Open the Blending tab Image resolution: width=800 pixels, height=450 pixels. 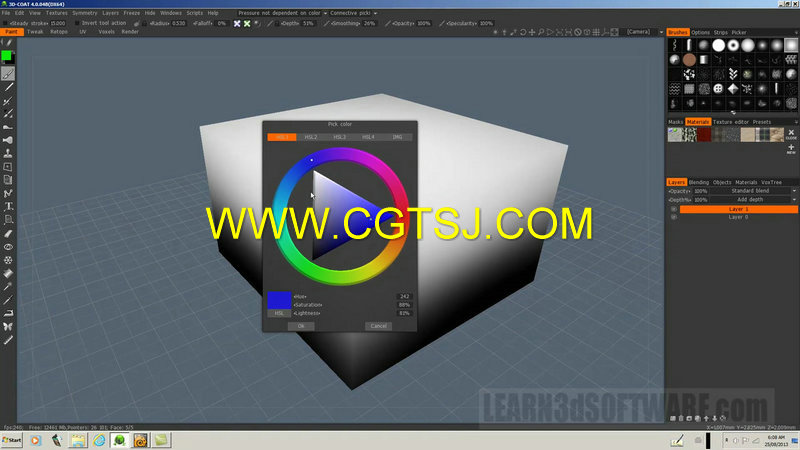pyautogui.click(x=698, y=182)
